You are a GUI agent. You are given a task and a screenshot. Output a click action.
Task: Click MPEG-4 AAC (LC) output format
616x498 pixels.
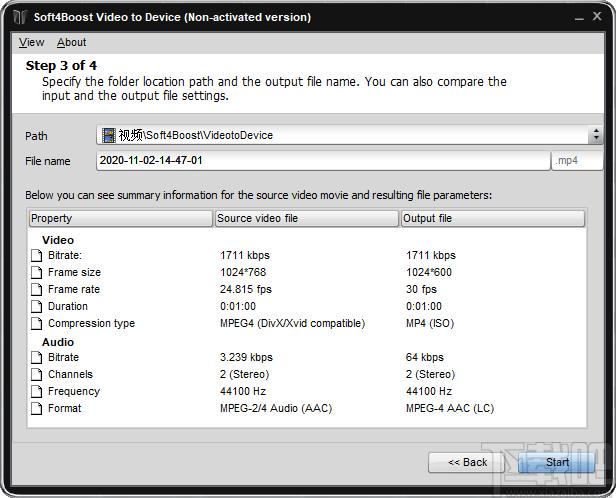click(x=450, y=408)
